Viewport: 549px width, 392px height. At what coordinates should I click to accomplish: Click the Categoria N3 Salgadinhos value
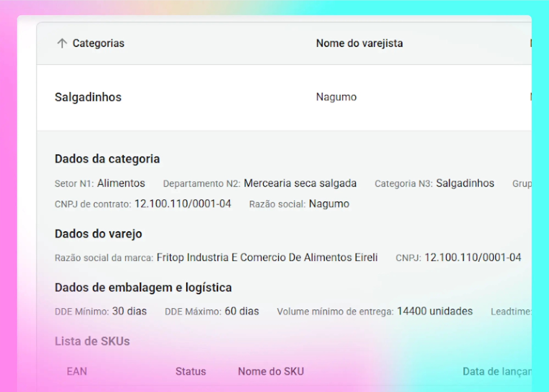(465, 183)
